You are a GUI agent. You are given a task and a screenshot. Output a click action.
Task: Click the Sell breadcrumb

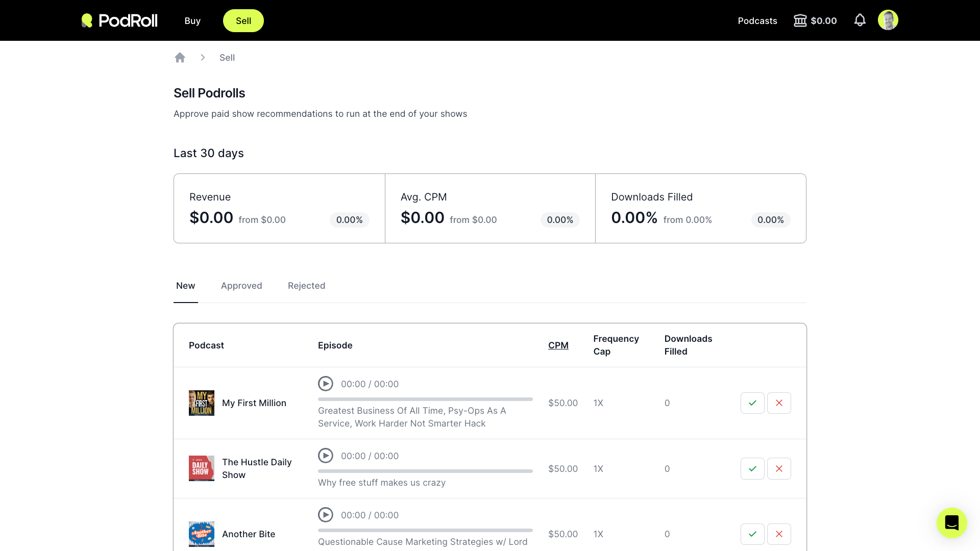point(227,58)
